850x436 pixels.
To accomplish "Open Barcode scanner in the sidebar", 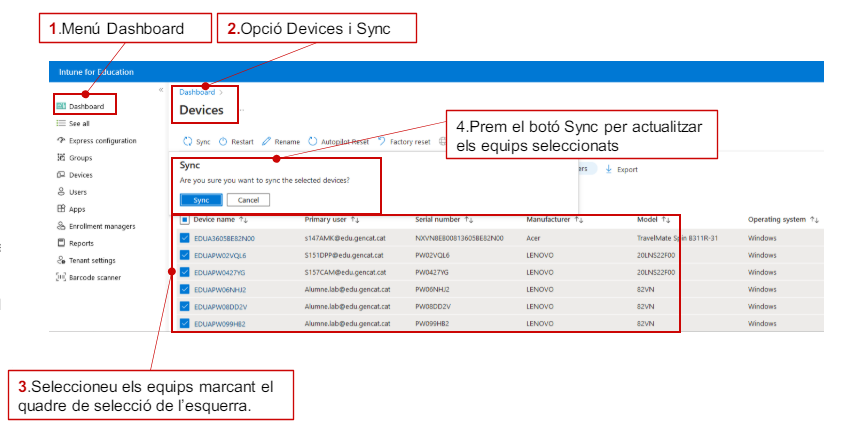I will tap(92, 277).
